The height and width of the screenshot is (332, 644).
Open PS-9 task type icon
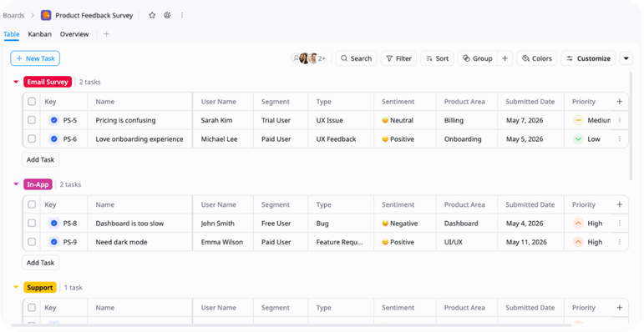coord(53,242)
